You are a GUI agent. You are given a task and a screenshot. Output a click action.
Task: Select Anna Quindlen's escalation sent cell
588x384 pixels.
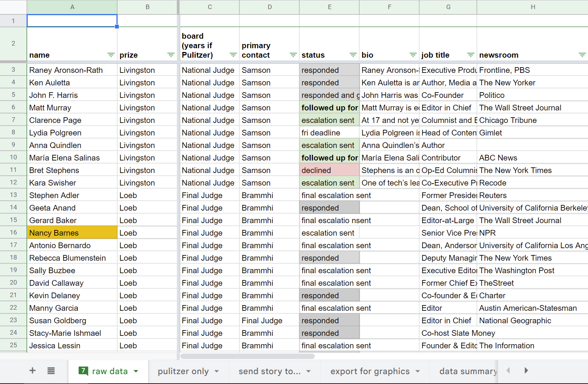(329, 145)
